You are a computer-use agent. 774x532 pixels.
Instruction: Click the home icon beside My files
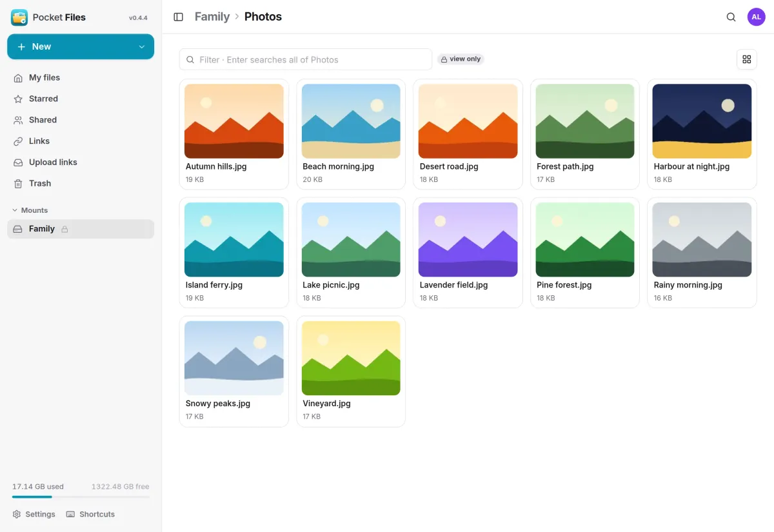[x=18, y=78]
